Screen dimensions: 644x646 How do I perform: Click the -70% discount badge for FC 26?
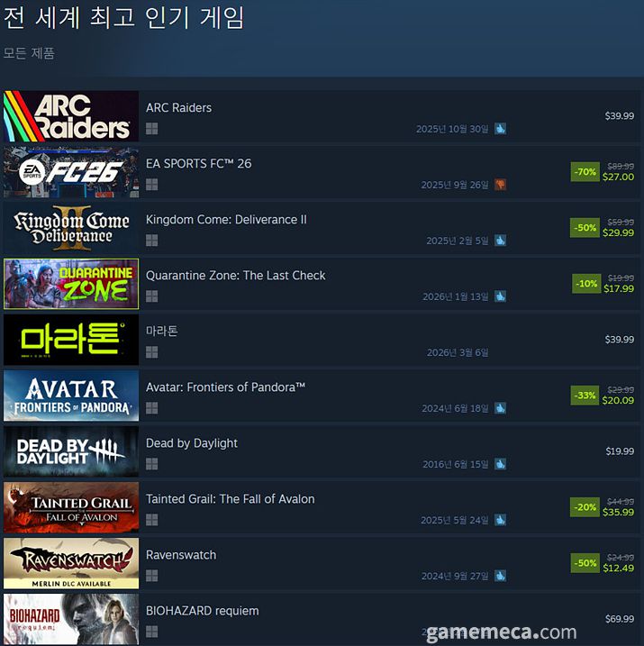tap(585, 172)
